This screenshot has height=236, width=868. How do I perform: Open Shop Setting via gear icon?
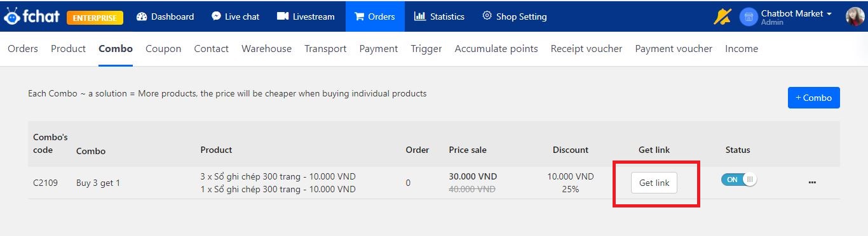pyautogui.click(x=487, y=16)
